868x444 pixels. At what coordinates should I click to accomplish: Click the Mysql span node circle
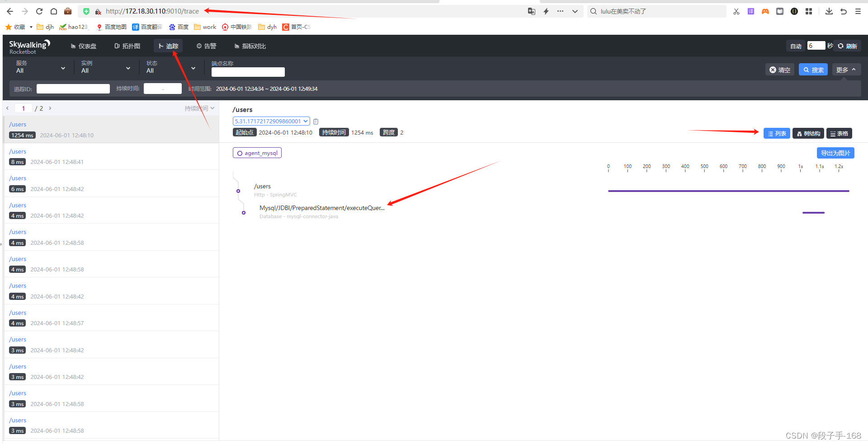pos(244,213)
